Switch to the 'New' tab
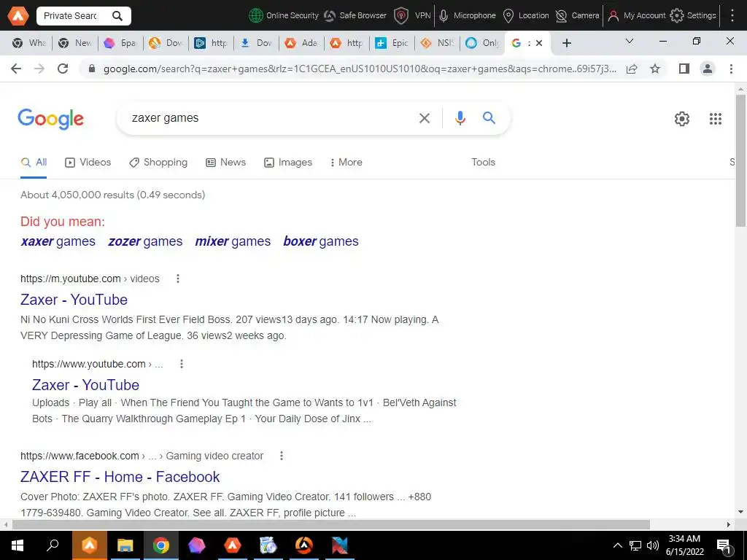Image resolution: width=747 pixels, height=560 pixels. coord(75,43)
